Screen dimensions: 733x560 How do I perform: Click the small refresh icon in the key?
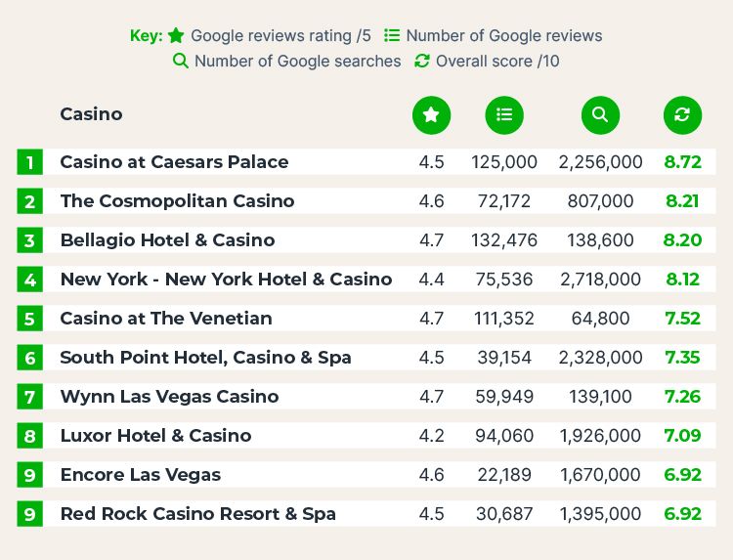tap(421, 61)
